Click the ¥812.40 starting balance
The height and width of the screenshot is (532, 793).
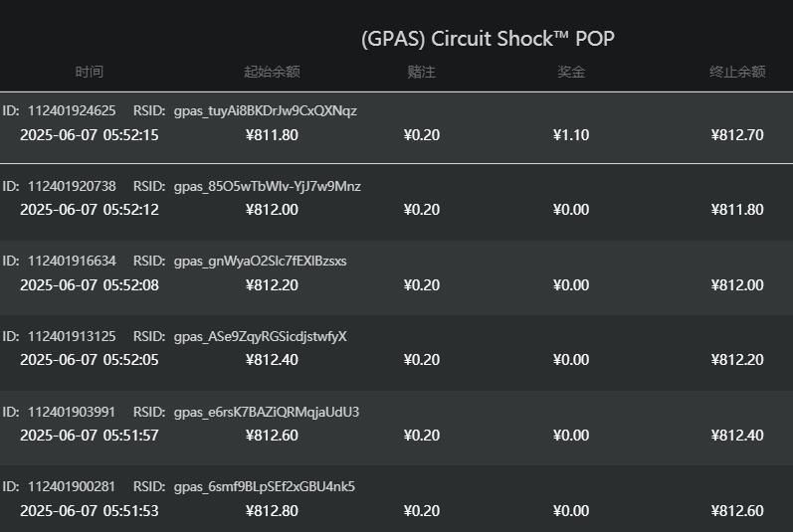point(272,360)
